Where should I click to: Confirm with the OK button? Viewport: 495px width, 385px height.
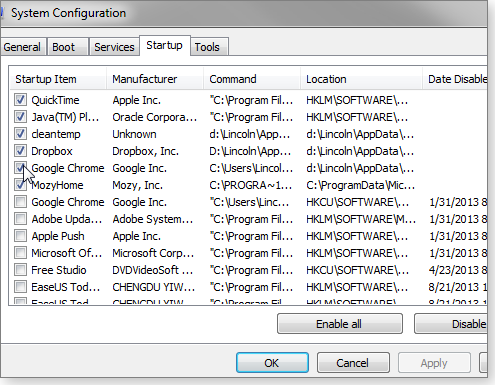(272, 363)
